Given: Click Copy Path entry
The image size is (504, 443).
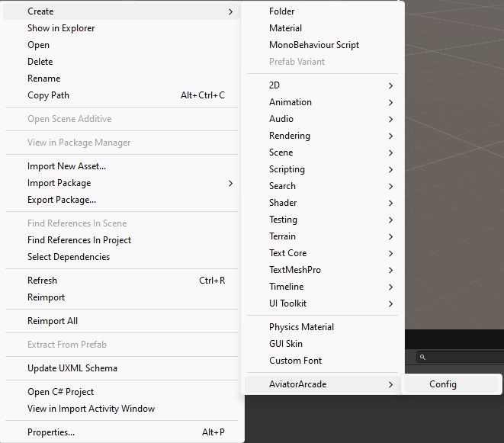Looking at the screenshot, I should point(121,95).
